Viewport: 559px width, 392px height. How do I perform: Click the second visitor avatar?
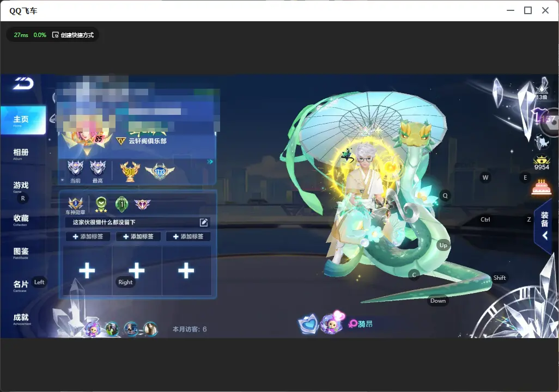pyautogui.click(x=112, y=329)
